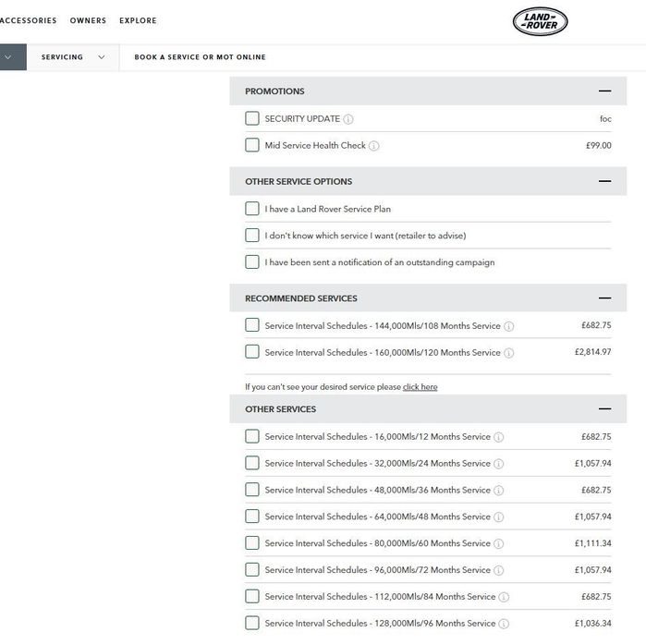This screenshot has width=646, height=644.
Task: Show info for 32,000Mls/24 Months Service
Action: click(498, 464)
